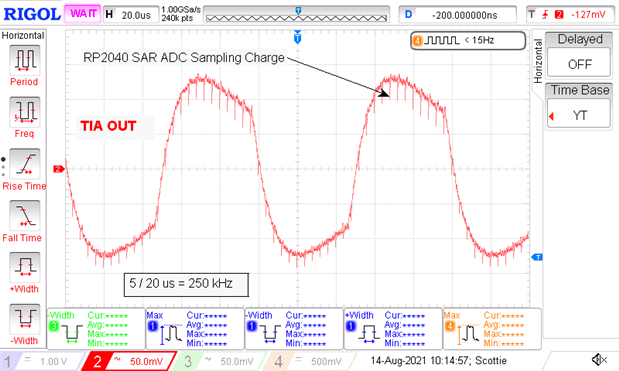619x371 pixels.
Task: Select the -Width measurement icon in sidebar
Action: pos(24,319)
